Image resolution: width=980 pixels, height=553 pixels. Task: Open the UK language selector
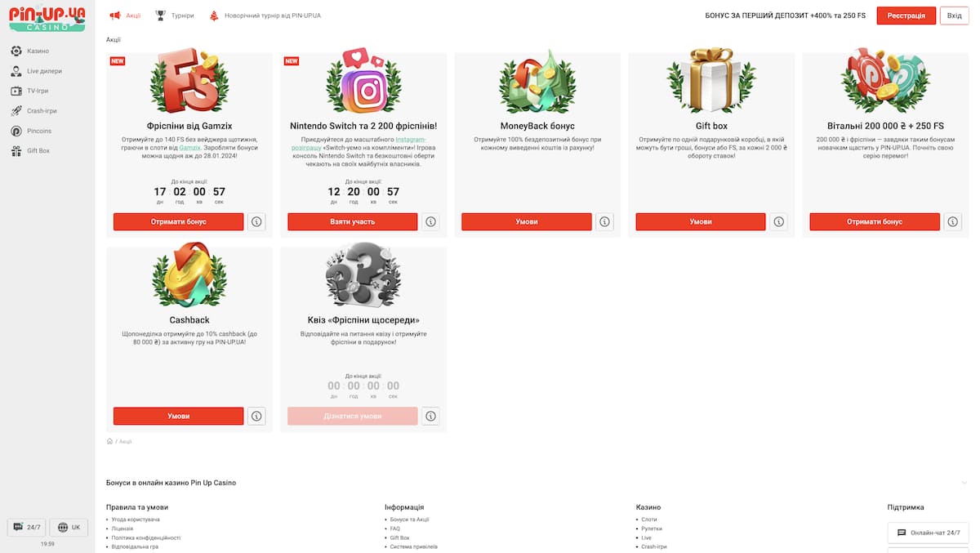pos(69,528)
